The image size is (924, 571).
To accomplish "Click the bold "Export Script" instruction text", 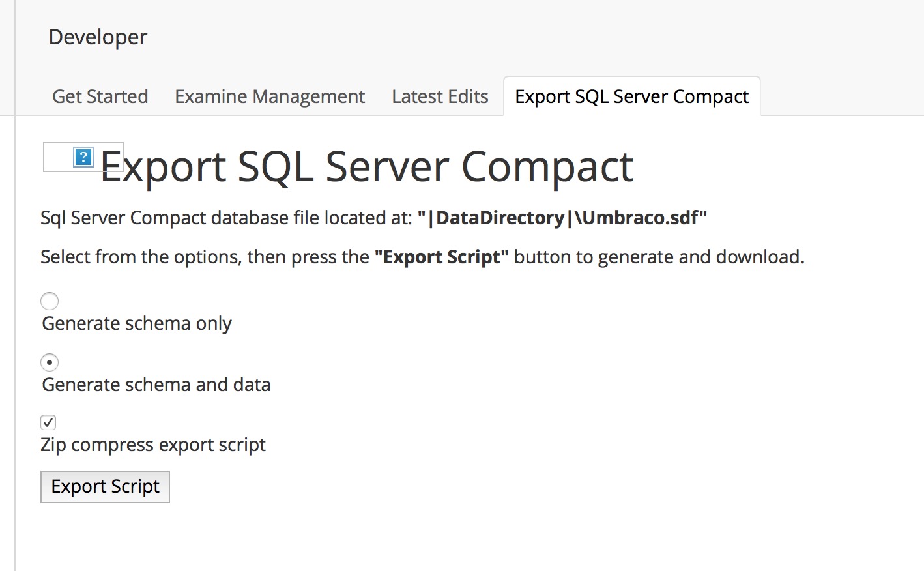I will point(442,257).
